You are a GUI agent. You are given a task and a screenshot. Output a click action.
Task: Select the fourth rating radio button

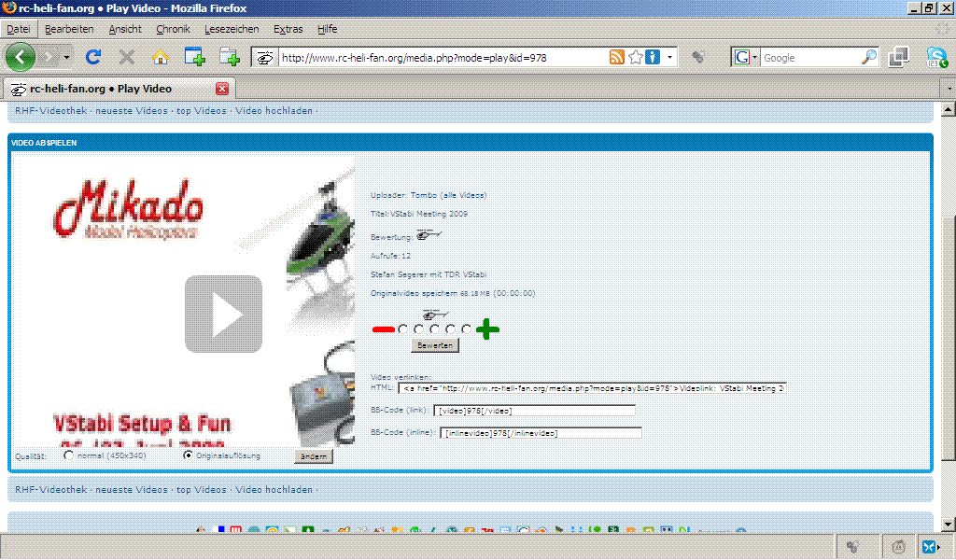450,329
